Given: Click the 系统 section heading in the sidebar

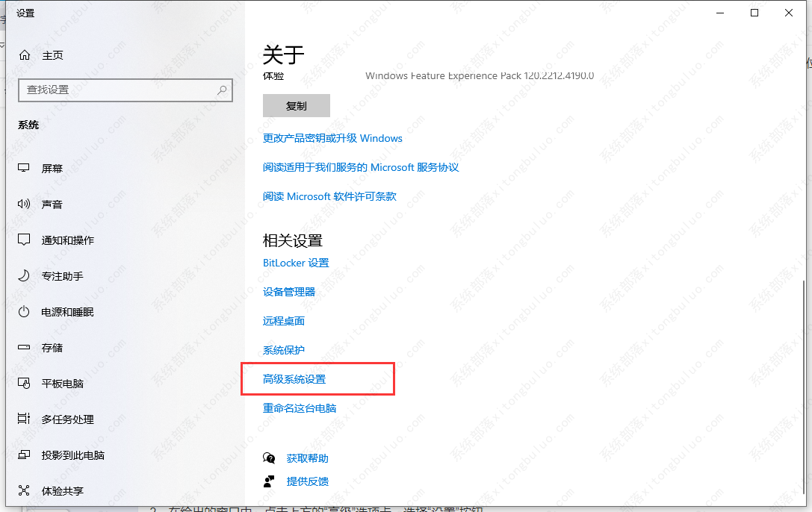Looking at the screenshot, I should pyautogui.click(x=28, y=125).
